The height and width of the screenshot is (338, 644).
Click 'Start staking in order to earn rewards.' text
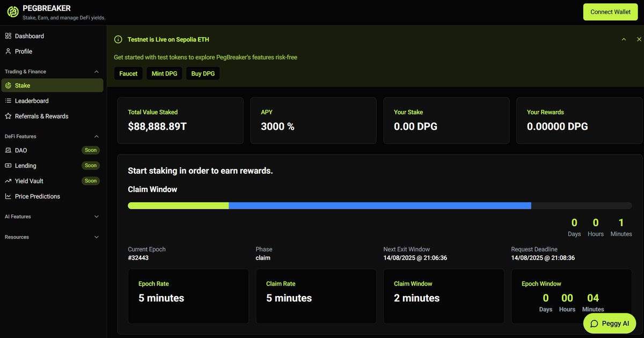[200, 171]
